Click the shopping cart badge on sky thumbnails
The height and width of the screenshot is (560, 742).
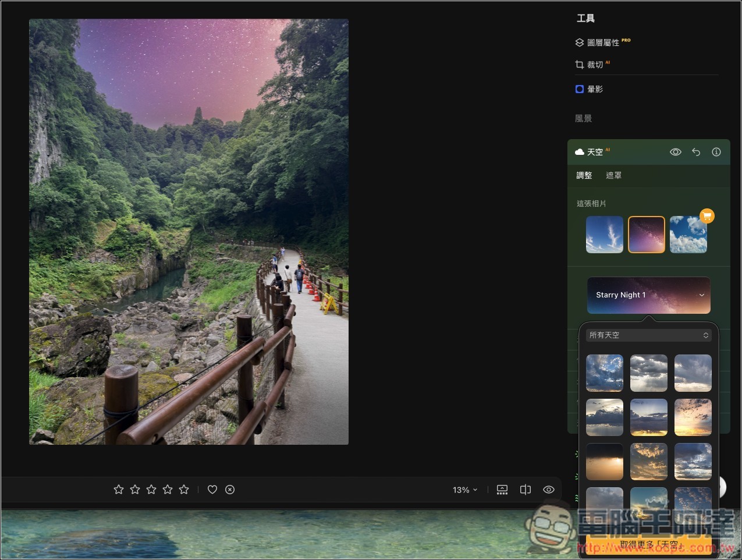pos(707,216)
